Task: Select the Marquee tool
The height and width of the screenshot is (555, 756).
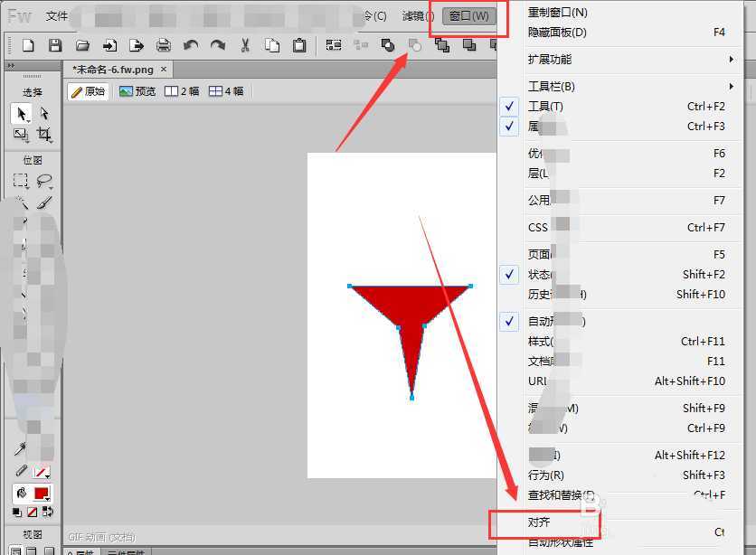Action: point(20,181)
